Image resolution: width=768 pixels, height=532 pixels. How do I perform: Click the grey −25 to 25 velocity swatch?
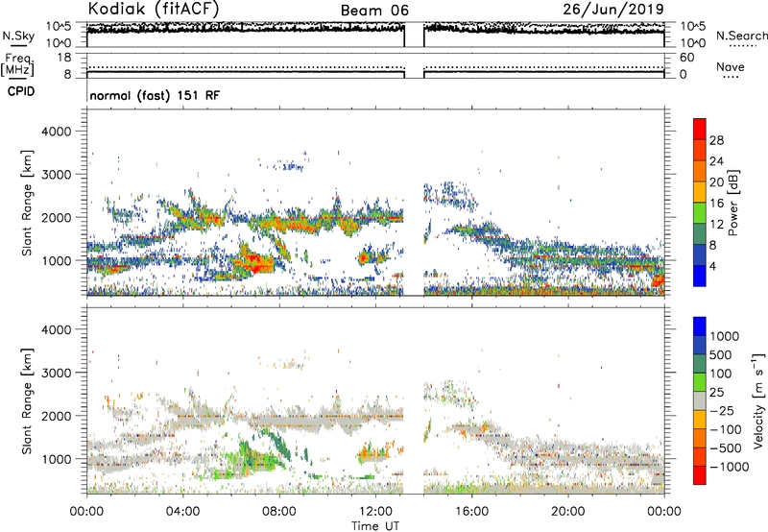(700, 400)
